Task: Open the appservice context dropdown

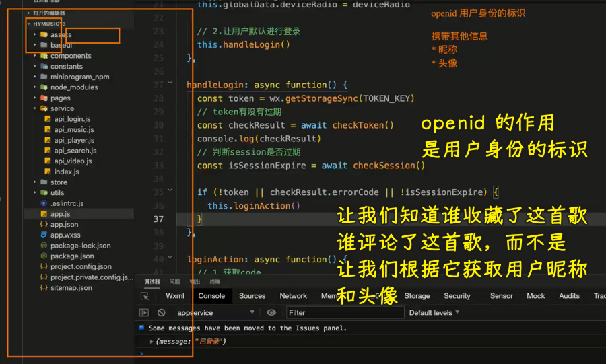Action: coord(215,312)
